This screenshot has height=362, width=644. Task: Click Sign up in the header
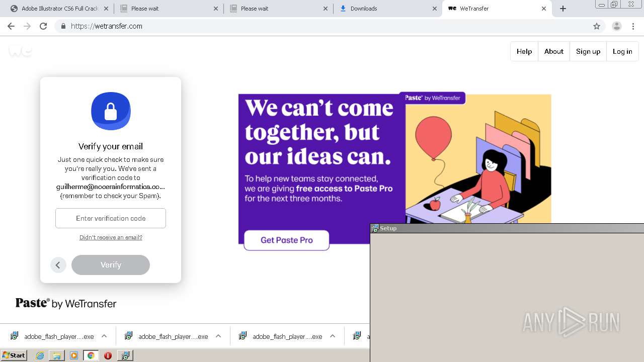(x=588, y=51)
